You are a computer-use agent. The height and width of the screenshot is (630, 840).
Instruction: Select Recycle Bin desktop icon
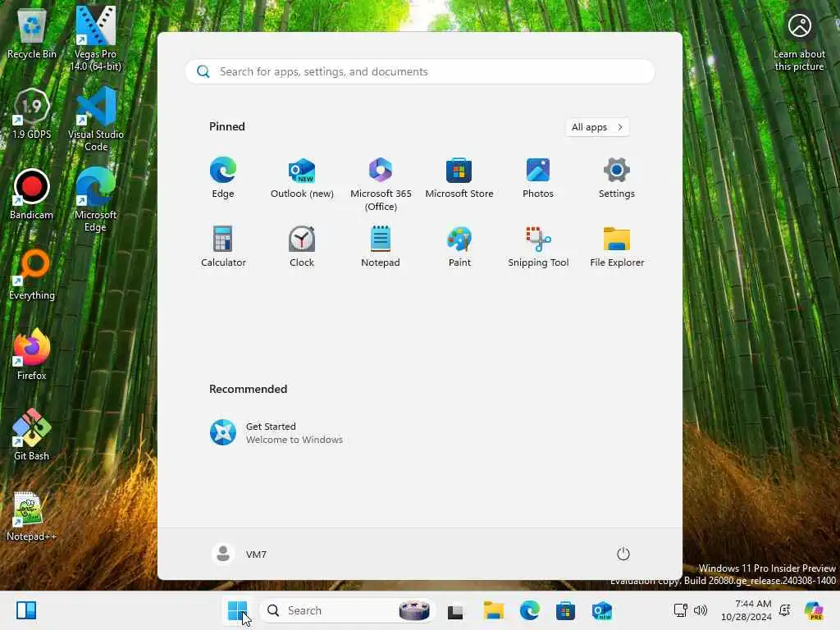32,34
